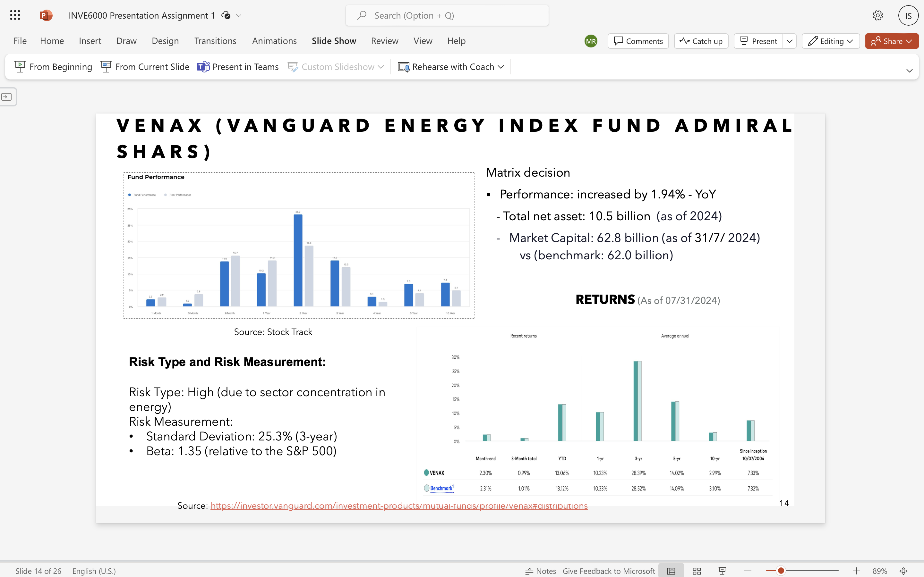Click the Search input field
Screen dimensions: 924x577
[447, 15]
